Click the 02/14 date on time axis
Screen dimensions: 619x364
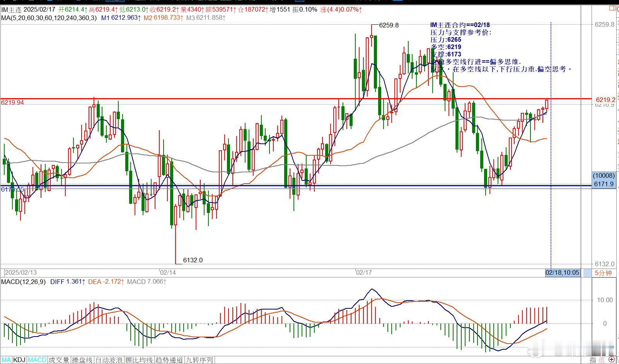coord(168,272)
